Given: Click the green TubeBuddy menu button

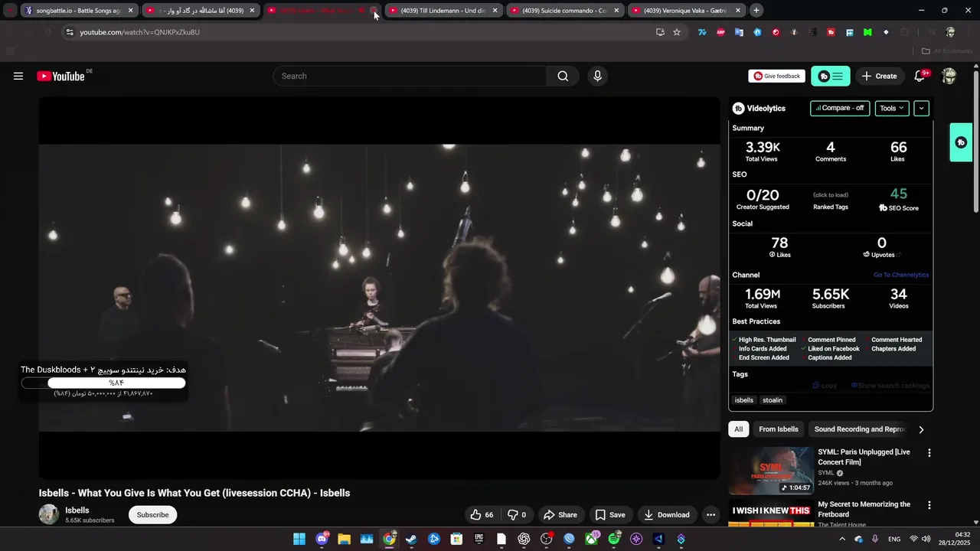Looking at the screenshot, I should (831, 76).
